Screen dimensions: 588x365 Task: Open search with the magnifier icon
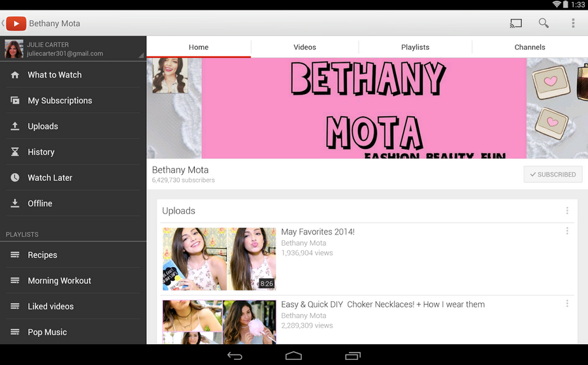(544, 24)
